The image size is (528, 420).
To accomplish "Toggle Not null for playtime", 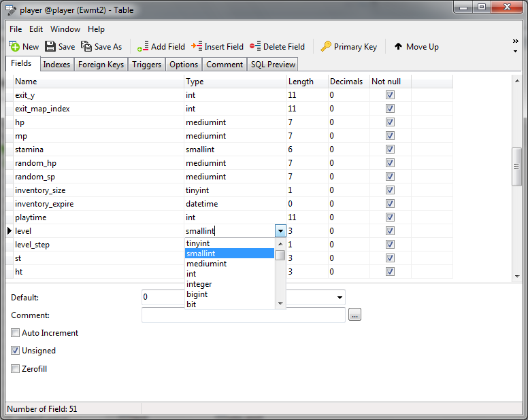I will pos(390,217).
